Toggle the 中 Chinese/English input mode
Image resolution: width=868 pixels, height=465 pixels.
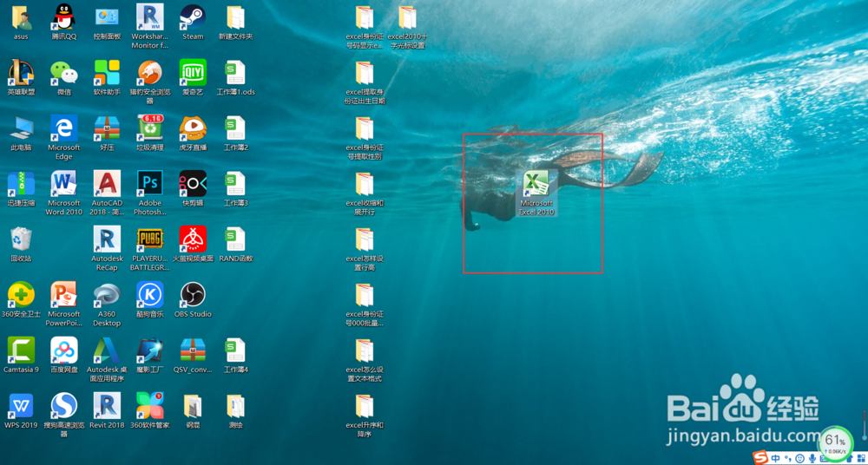pyautogui.click(x=776, y=458)
